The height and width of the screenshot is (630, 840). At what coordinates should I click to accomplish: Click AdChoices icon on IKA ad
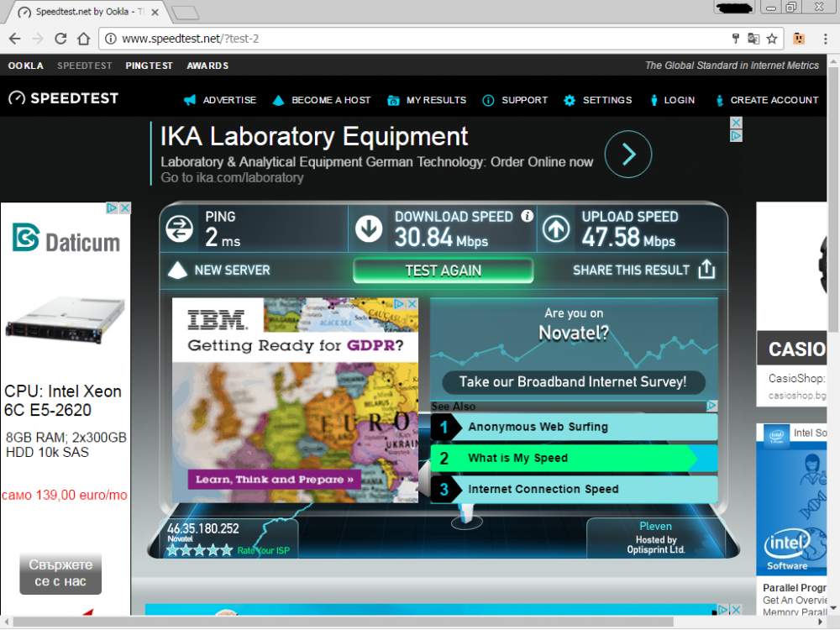coord(736,136)
